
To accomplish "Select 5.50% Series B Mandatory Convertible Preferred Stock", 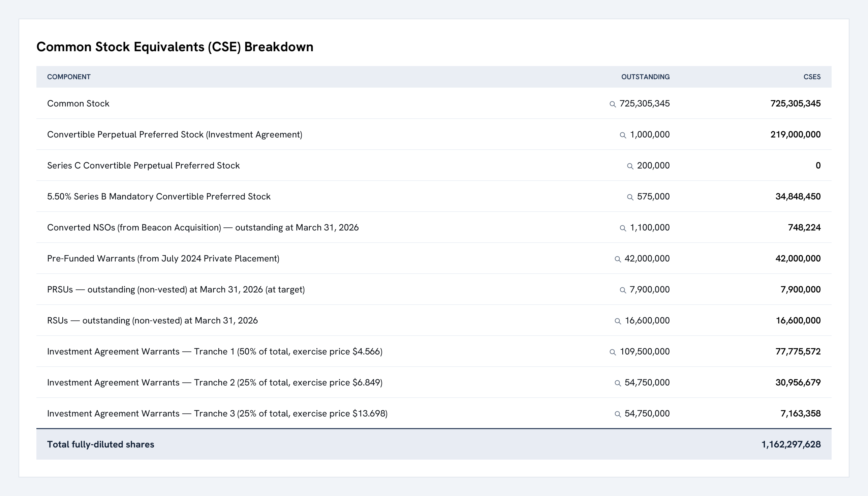I will 159,196.
